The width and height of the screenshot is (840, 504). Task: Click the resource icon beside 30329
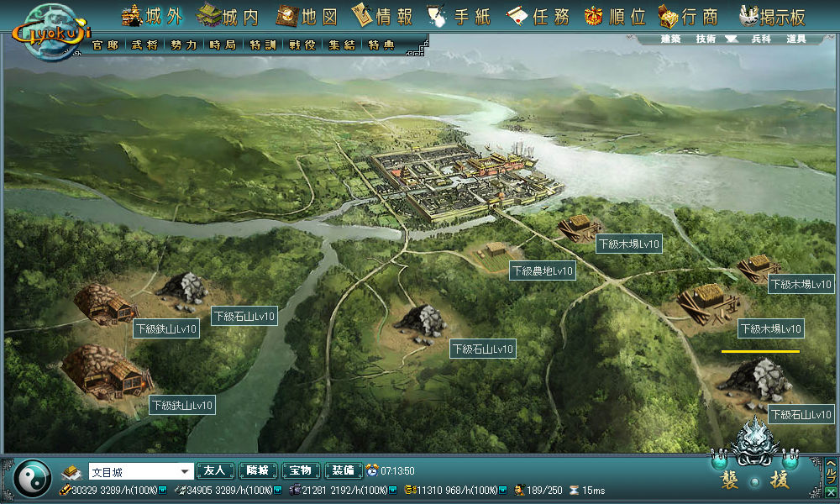pyautogui.click(x=65, y=490)
